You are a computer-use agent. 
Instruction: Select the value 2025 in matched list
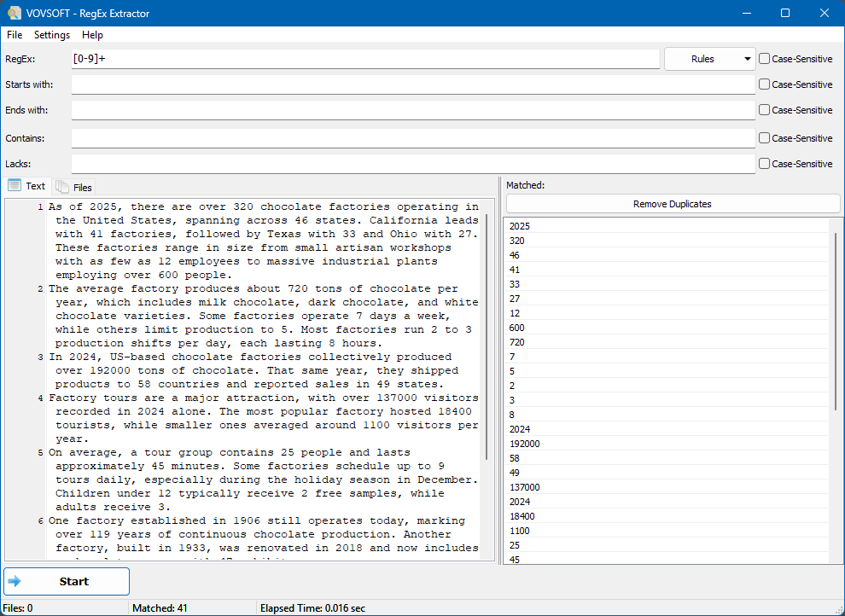pyautogui.click(x=597, y=225)
